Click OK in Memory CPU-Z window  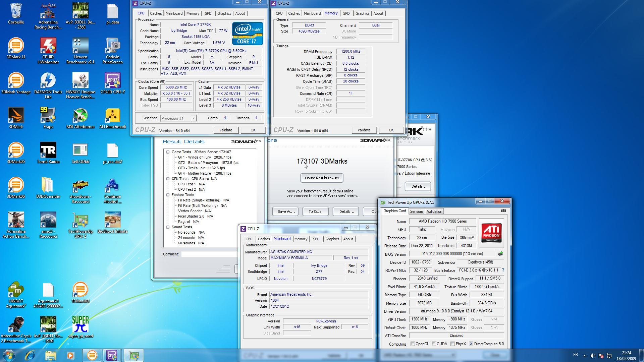[391, 130]
